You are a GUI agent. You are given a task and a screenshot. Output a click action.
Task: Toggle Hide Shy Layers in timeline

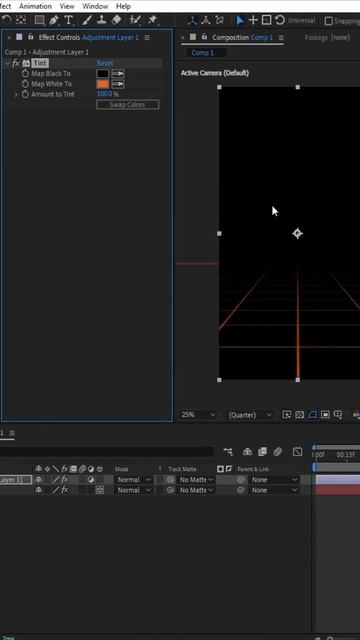pyautogui.click(x=247, y=451)
